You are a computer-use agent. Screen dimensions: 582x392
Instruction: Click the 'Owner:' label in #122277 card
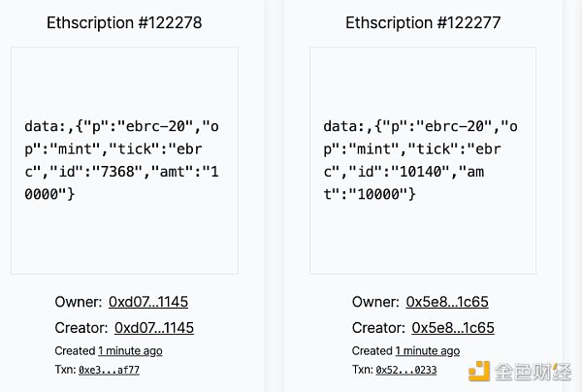pyautogui.click(x=375, y=302)
